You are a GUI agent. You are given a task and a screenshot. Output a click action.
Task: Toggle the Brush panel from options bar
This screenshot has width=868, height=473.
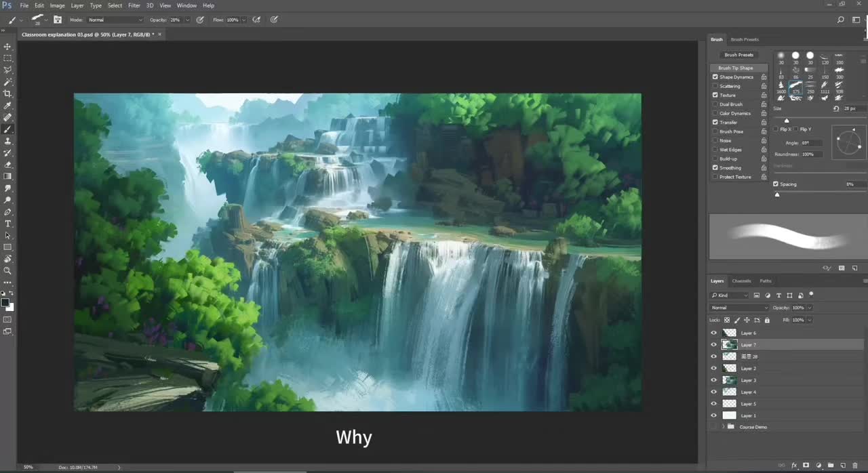pyautogui.click(x=58, y=20)
